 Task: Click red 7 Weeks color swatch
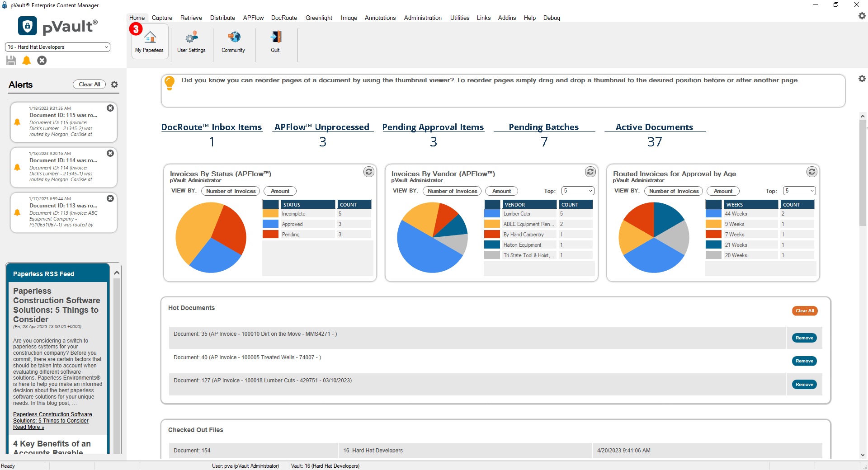point(713,235)
